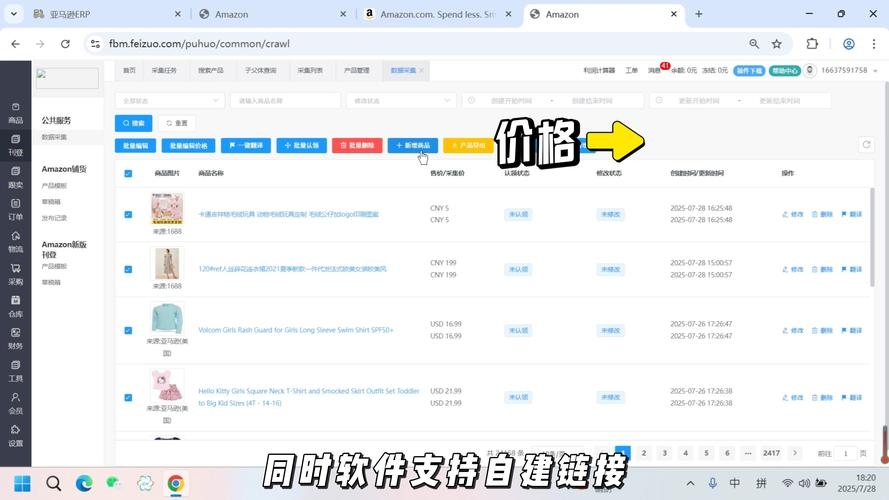Click the 批量编辑 button
Screen dimensions: 889x500
click(136, 146)
